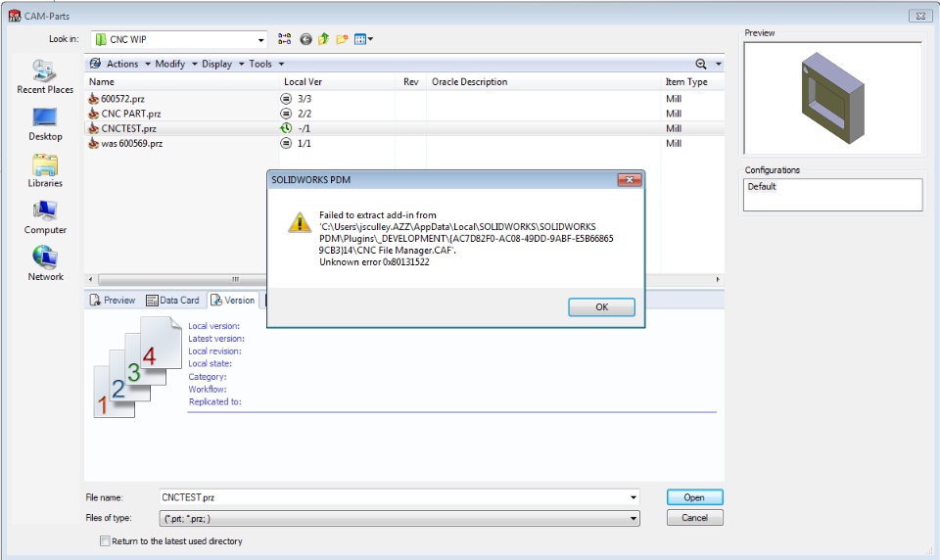Toggle Return to latest used directory
Viewport: 940px width, 560px height.
(105, 540)
